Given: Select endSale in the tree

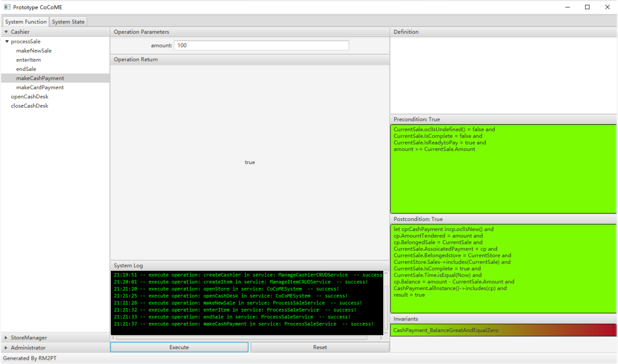Looking at the screenshot, I should click(26, 69).
